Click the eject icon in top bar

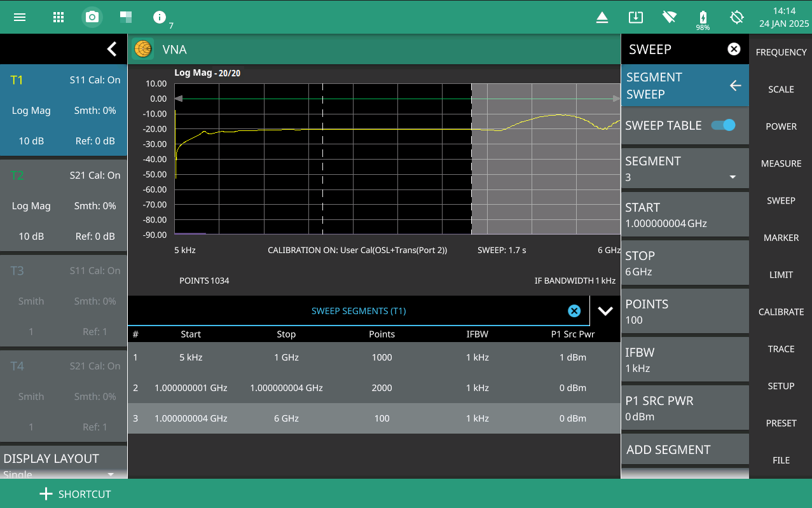point(602,18)
